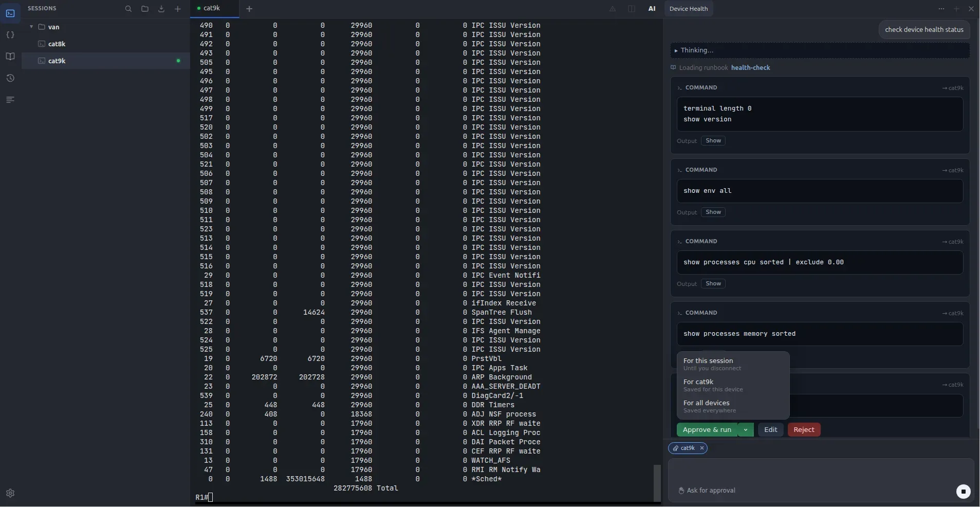Image resolution: width=980 pixels, height=507 pixels.
Task: Add a new session with plus icon
Action: click(178, 9)
